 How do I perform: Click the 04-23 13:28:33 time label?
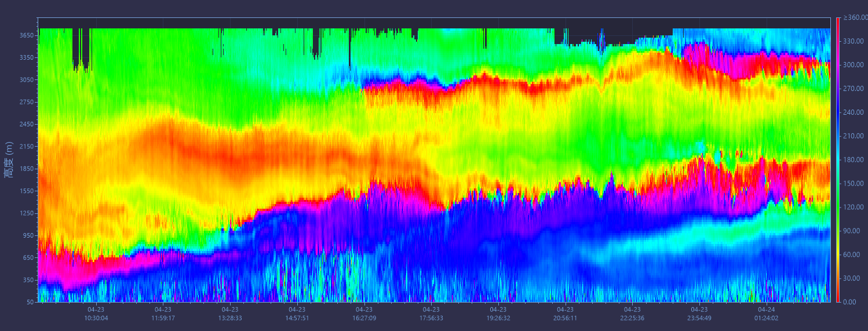[230, 314]
